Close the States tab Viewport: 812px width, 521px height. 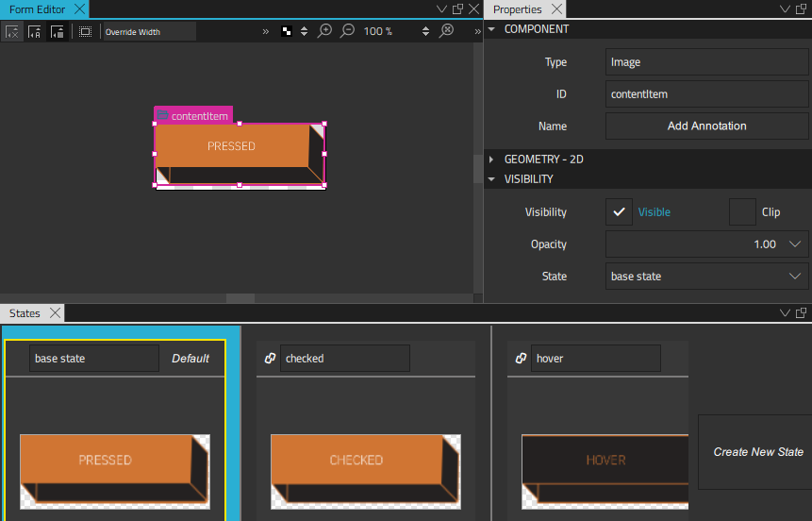coord(55,313)
